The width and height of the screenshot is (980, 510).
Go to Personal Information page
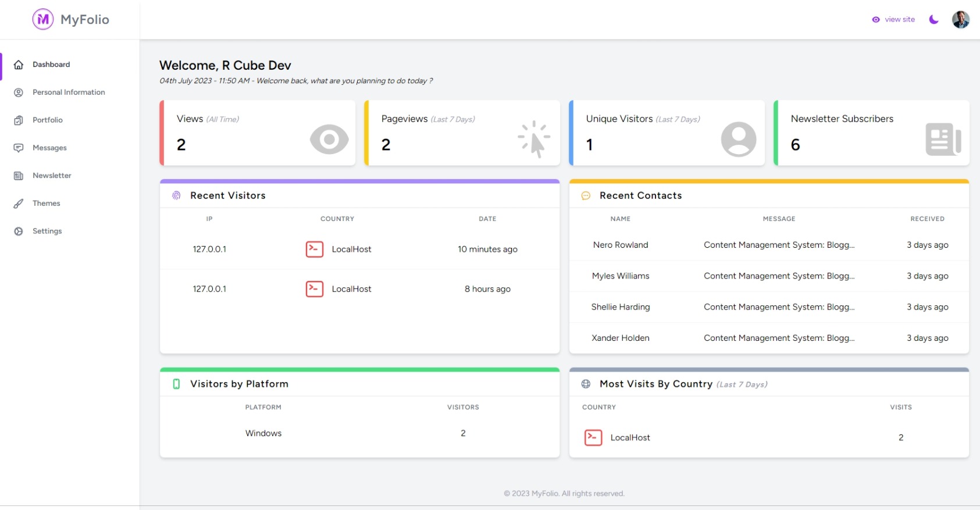[x=69, y=92]
